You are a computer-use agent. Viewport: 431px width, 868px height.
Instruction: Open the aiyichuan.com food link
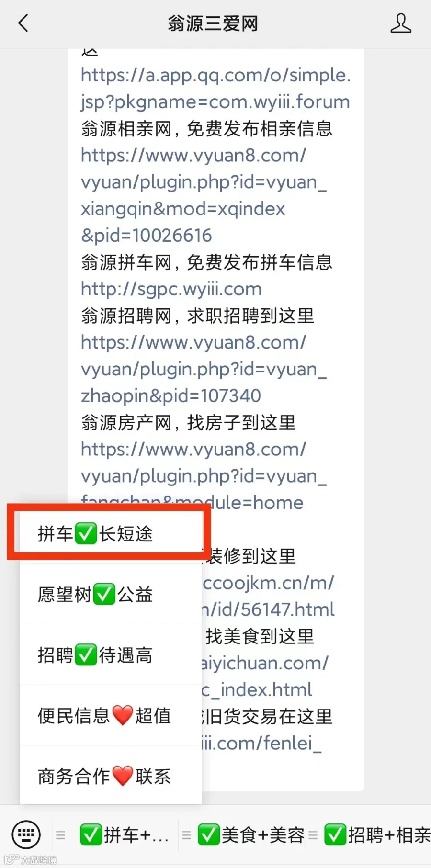tap(265, 676)
